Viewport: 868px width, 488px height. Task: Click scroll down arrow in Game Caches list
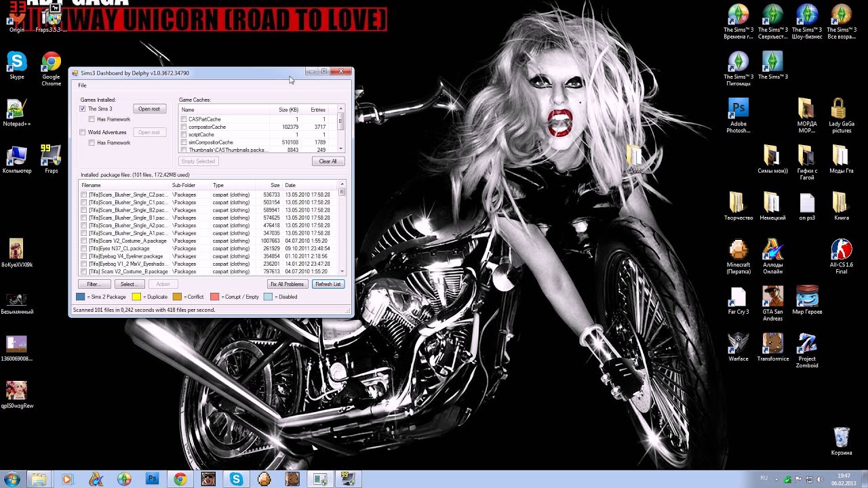click(x=341, y=149)
